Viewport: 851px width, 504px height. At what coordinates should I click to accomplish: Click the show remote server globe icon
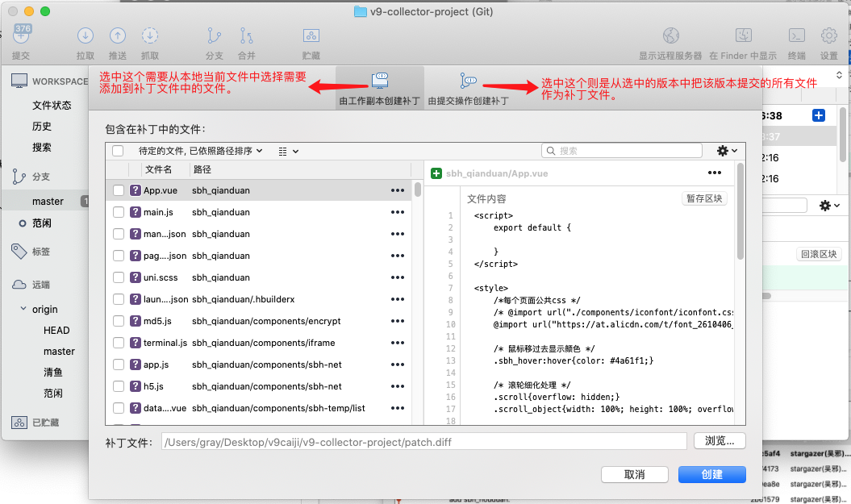(671, 35)
